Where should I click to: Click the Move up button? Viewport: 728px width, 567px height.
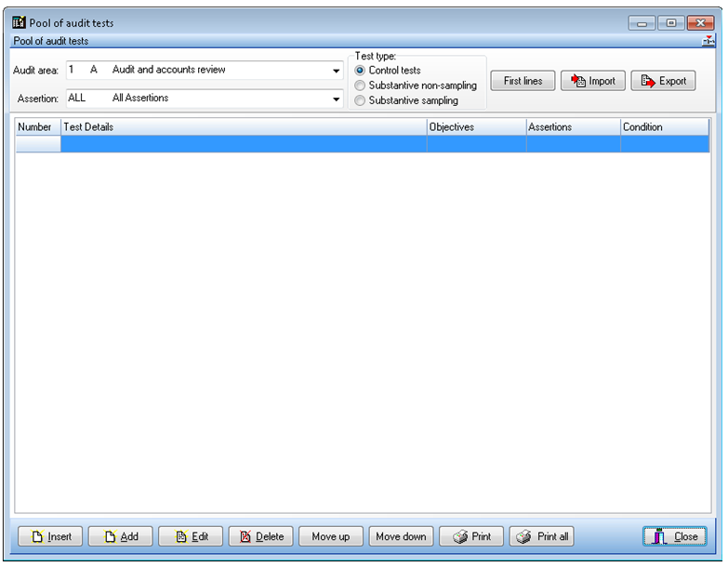pyautogui.click(x=331, y=536)
